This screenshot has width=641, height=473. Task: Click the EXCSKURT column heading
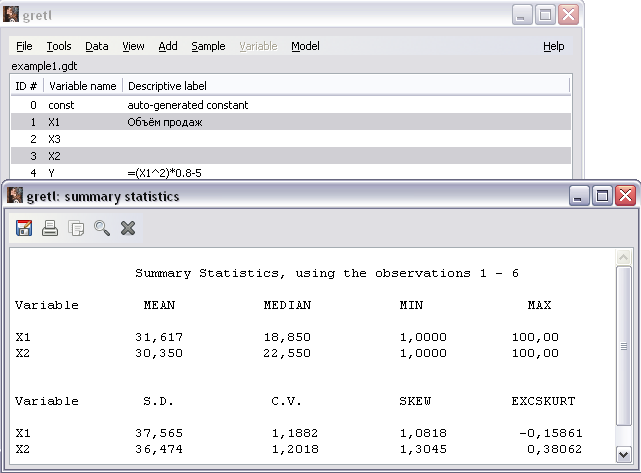click(x=543, y=401)
